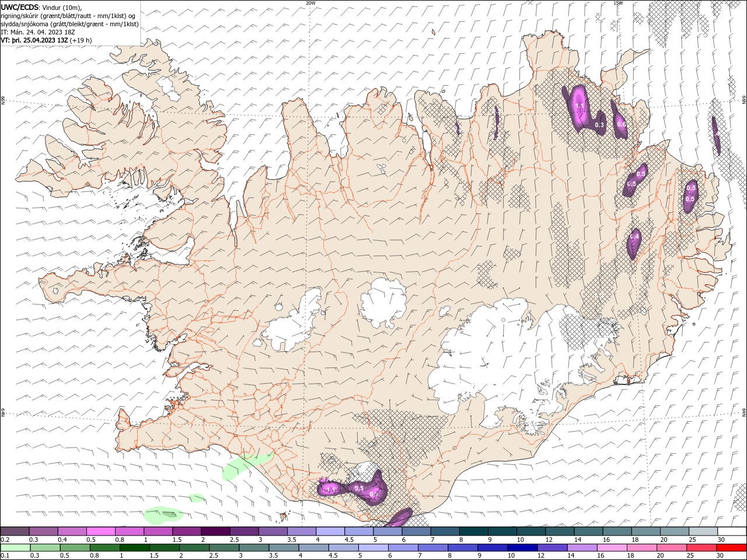Viewport: 747px width, 560px height.
Task: Pick the palest green 0.1 swatch in the rain scale
Action: (15, 548)
